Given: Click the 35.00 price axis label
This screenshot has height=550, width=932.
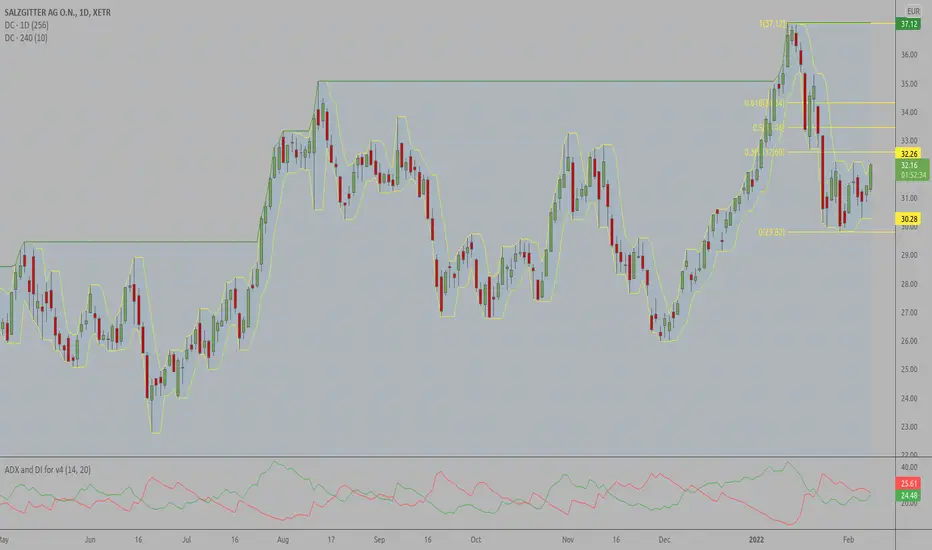Looking at the screenshot, I should coord(909,84).
